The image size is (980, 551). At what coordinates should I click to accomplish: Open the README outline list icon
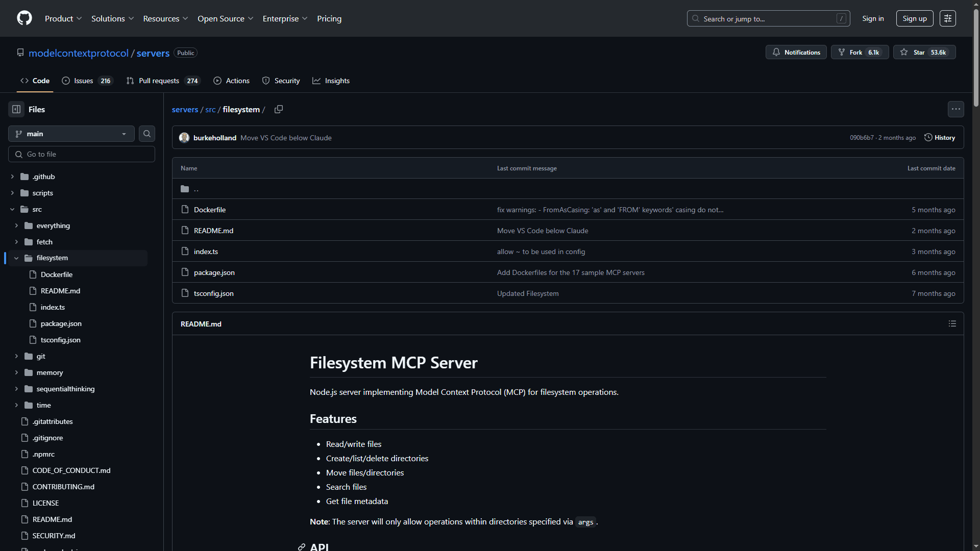coord(952,323)
